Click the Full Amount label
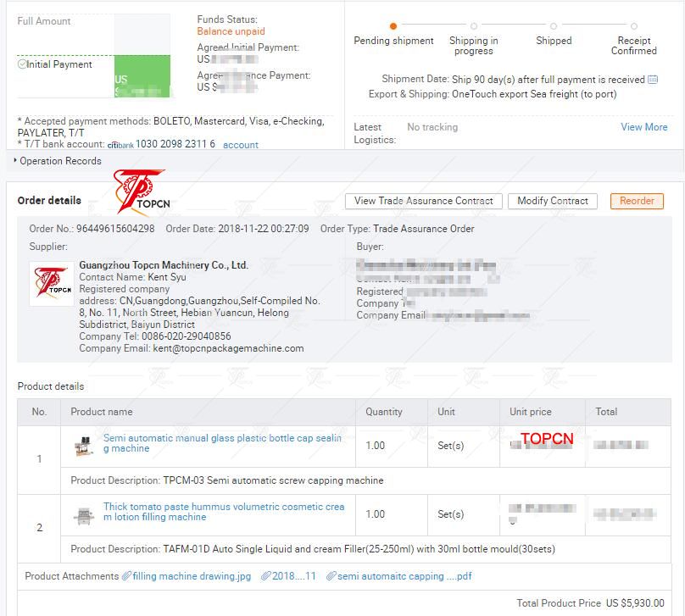Viewport: 685px width, 616px height. [x=44, y=21]
